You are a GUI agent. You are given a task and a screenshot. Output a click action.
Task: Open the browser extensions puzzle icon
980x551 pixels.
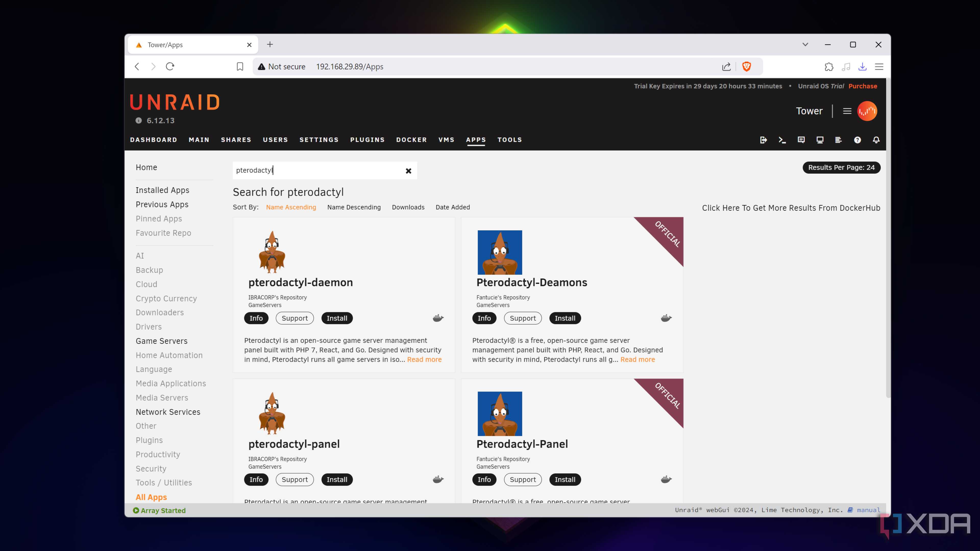coord(829,67)
